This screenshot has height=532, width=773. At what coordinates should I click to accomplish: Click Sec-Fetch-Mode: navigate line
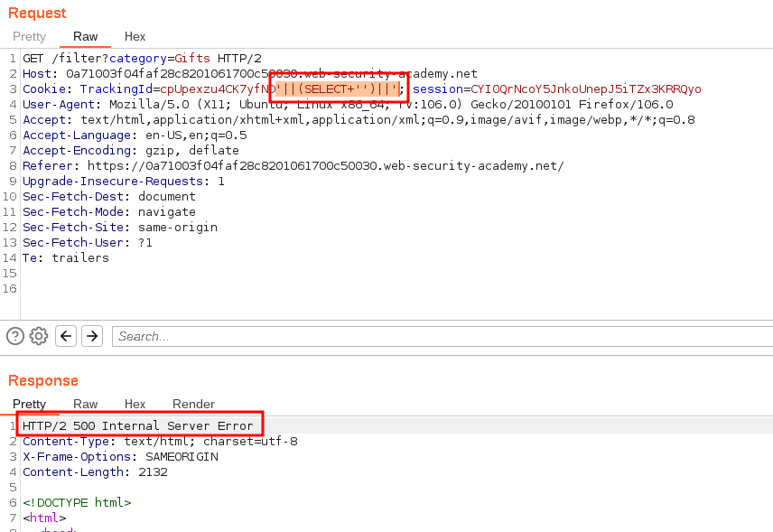pos(109,211)
